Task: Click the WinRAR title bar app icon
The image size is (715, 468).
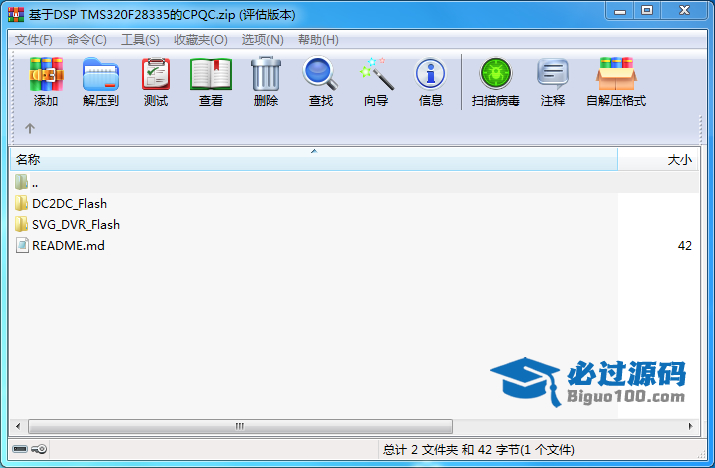Action: pos(16,15)
